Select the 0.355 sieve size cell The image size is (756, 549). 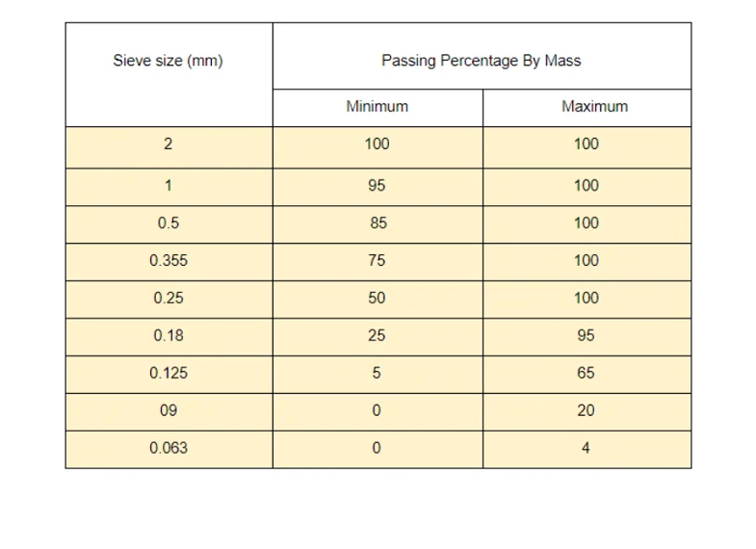(169, 262)
